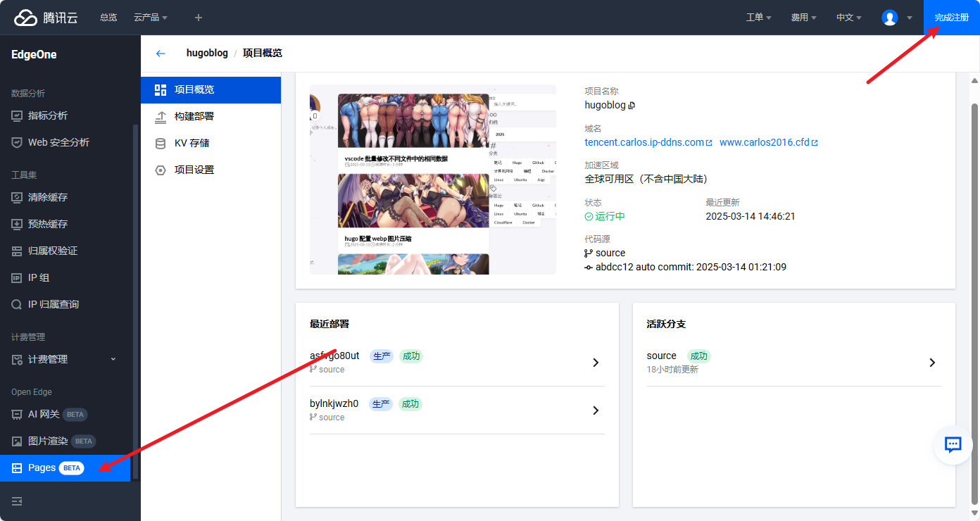Click the Web 安全分析 shield icon
This screenshot has width=980, height=521.
pyautogui.click(x=17, y=142)
